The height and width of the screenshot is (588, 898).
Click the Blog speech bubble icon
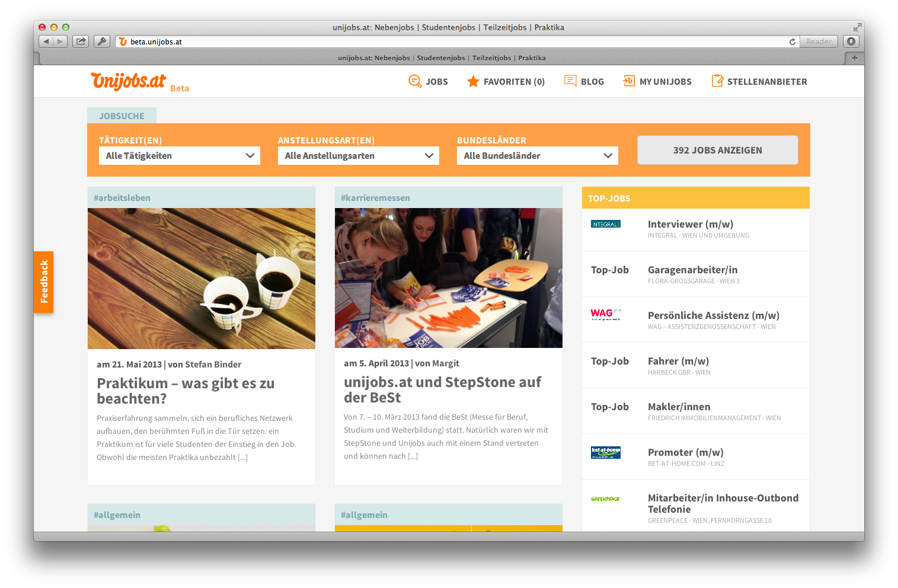(x=570, y=81)
